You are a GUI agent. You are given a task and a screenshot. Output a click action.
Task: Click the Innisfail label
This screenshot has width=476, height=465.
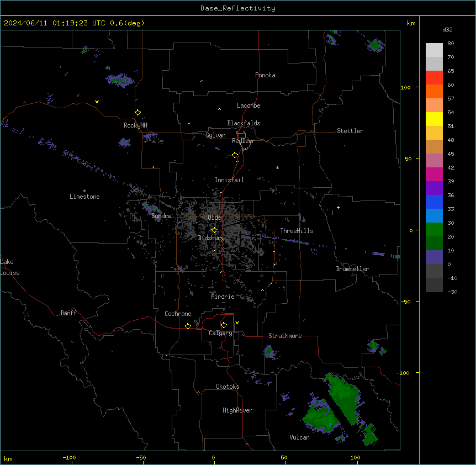(229, 180)
